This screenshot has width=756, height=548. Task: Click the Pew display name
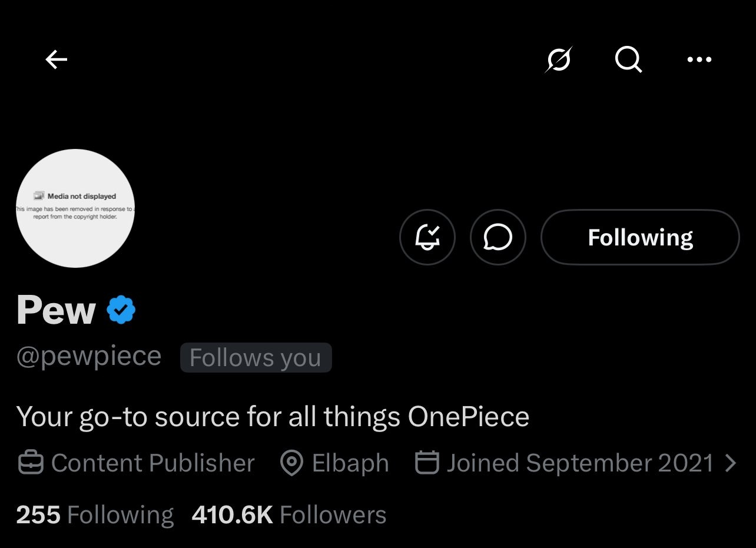(x=56, y=310)
